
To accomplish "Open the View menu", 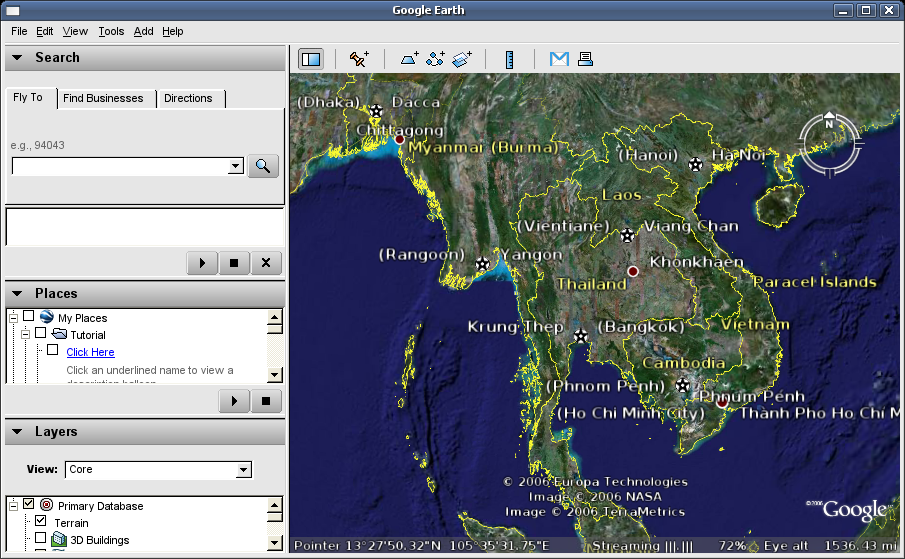I will (x=75, y=31).
